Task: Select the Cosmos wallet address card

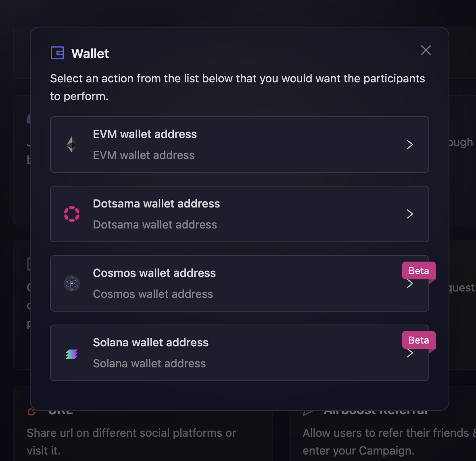Action: [240, 283]
